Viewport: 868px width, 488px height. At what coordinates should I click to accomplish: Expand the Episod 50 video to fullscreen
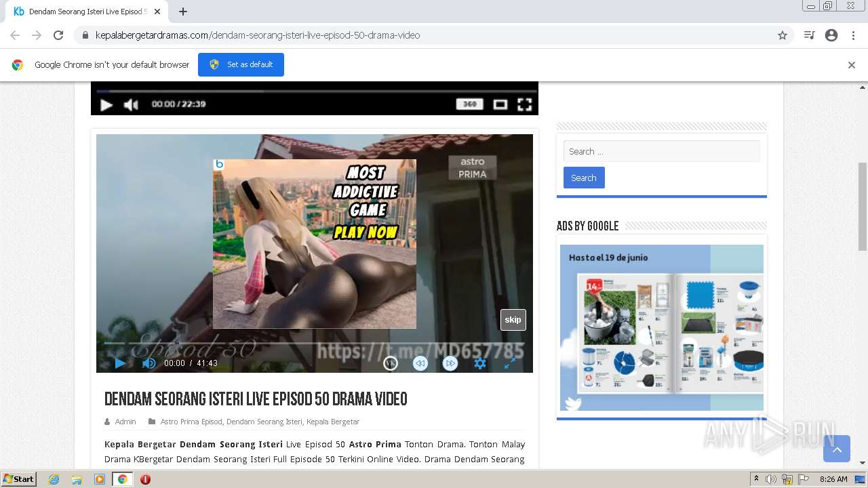click(x=510, y=363)
